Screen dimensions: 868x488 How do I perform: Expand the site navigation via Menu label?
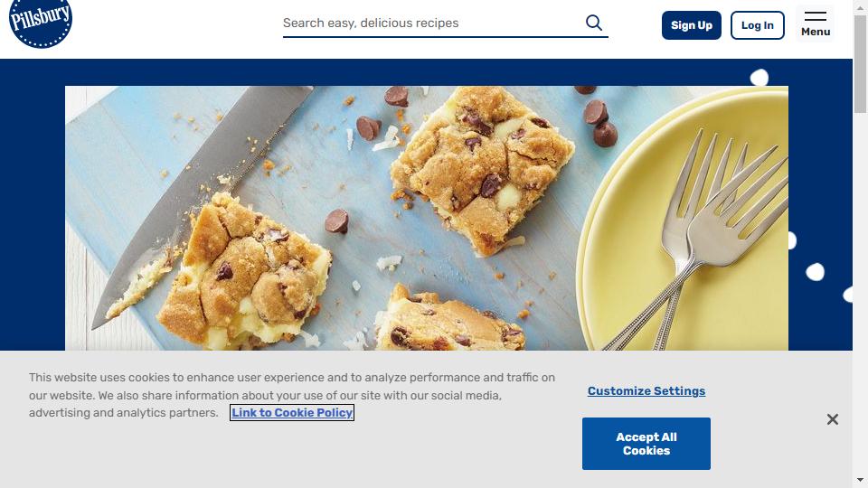coord(816,33)
